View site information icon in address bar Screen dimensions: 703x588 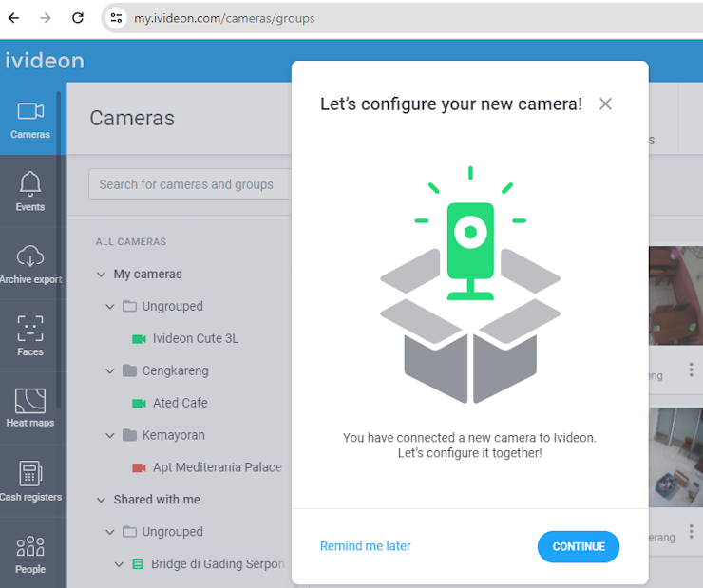[116, 18]
